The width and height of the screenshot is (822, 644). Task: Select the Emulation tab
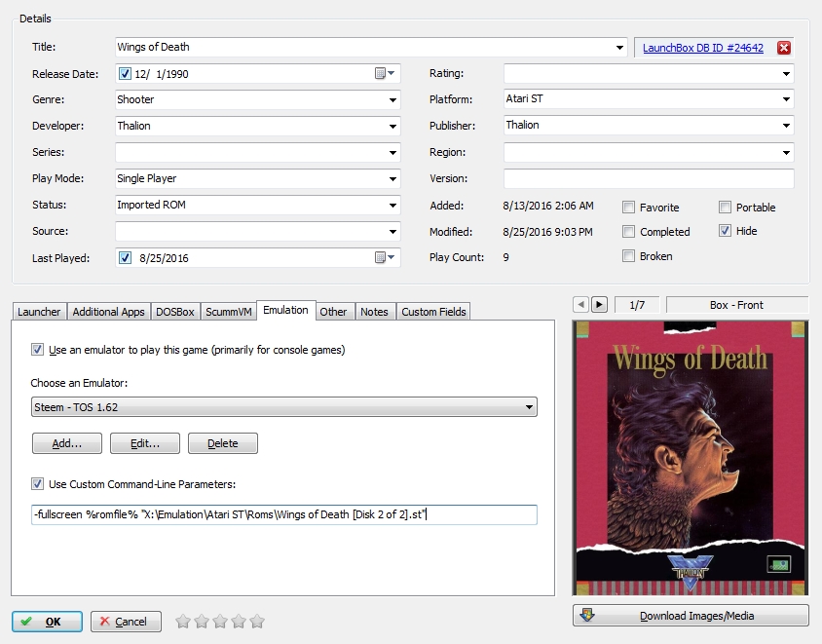pyautogui.click(x=285, y=310)
